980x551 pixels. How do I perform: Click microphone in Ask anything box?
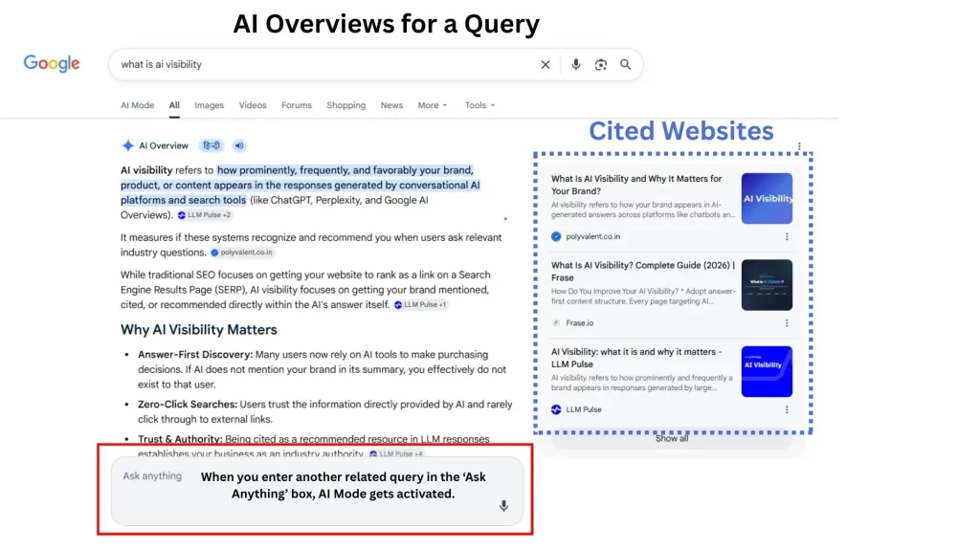click(x=503, y=505)
